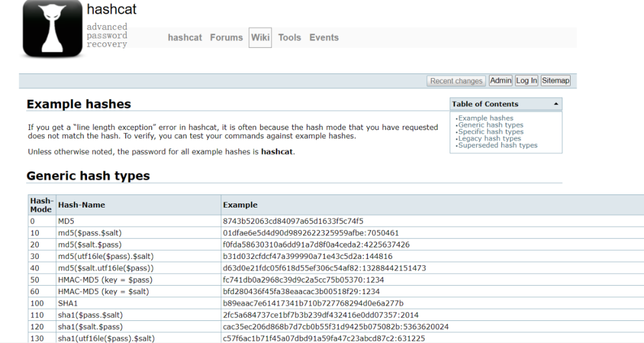Select the sha1(utf16le($pass).$salt) cell
This screenshot has width=644, height=343.
click(x=138, y=338)
